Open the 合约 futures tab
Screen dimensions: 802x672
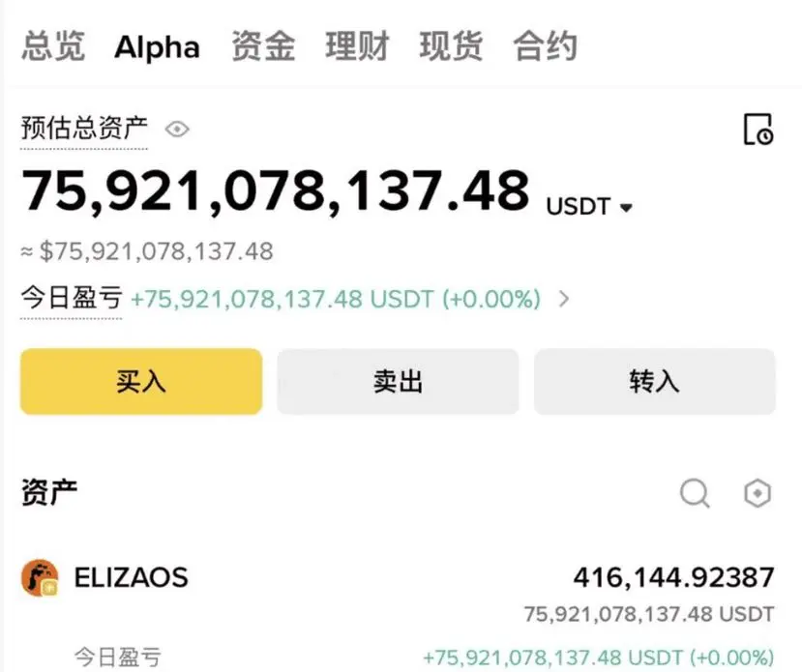546,46
